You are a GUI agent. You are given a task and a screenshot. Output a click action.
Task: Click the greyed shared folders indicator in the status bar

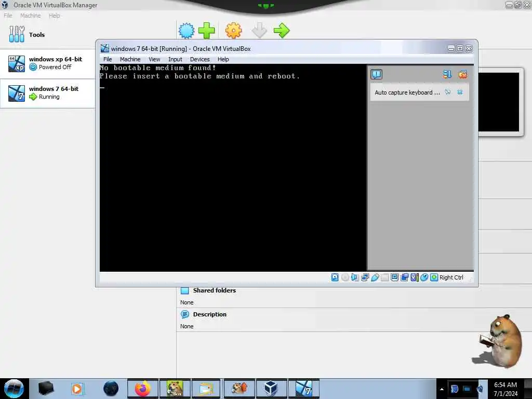[385, 277]
